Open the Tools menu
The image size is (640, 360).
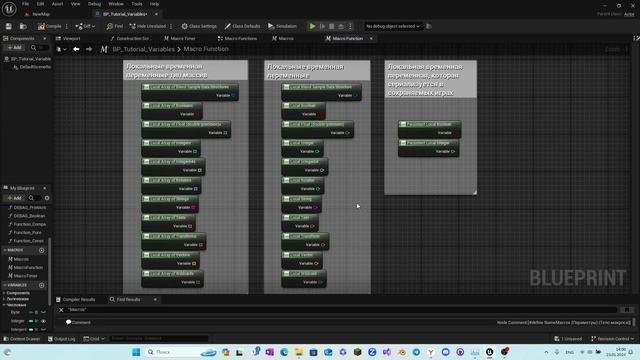[x=137, y=4]
